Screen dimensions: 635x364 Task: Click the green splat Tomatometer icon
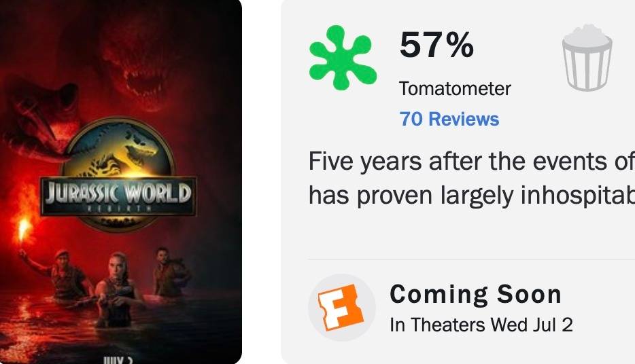[343, 58]
